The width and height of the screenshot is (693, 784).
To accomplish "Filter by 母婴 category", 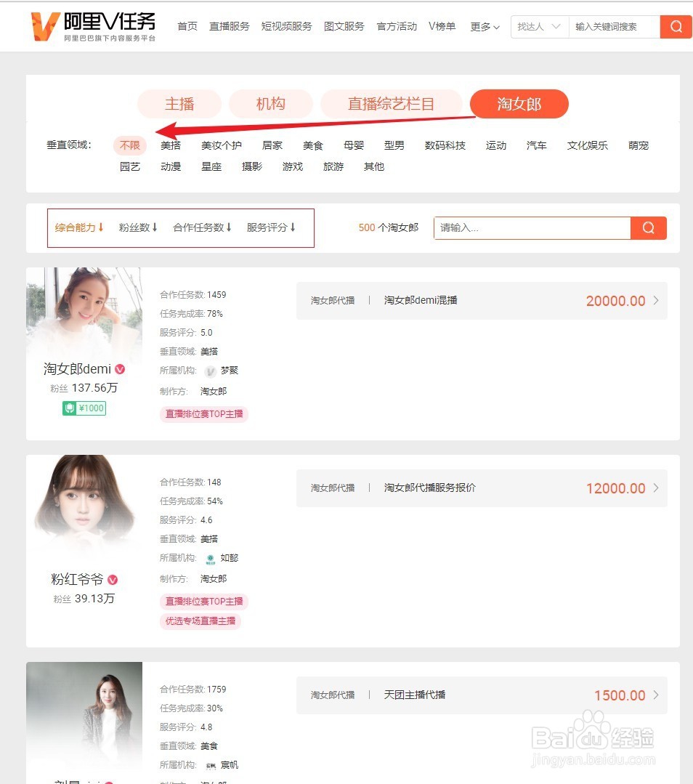I will point(354,145).
